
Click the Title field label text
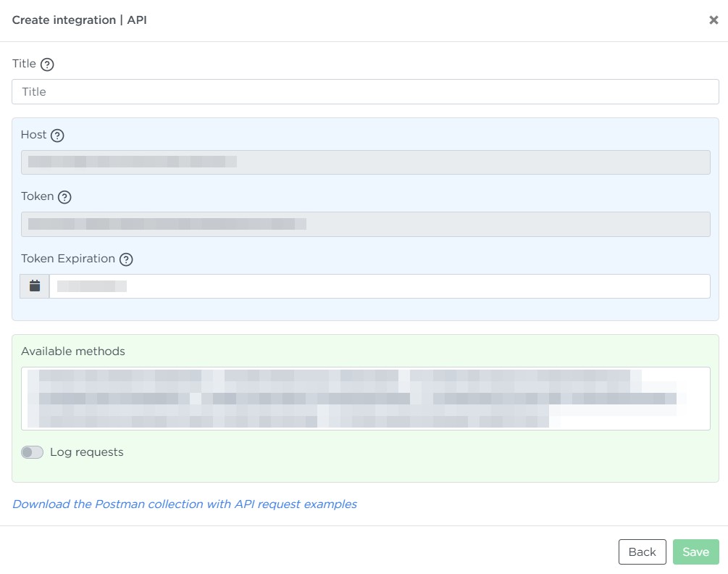pos(24,64)
